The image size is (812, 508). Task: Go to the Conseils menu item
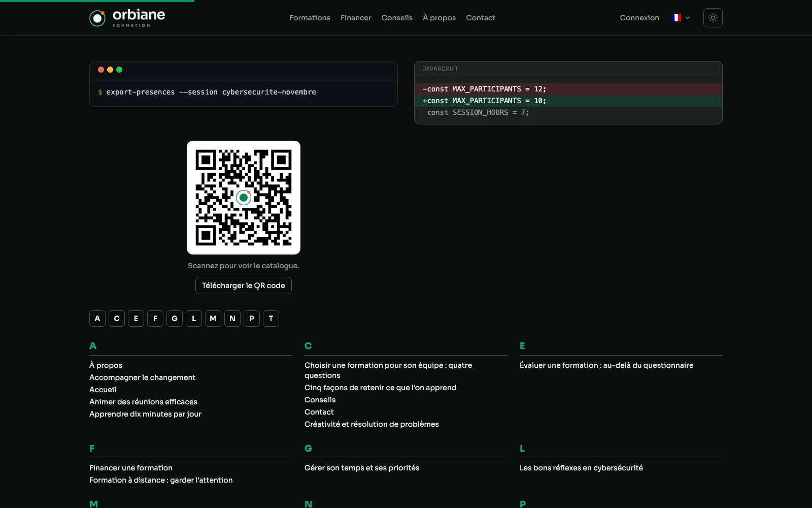tap(397, 18)
